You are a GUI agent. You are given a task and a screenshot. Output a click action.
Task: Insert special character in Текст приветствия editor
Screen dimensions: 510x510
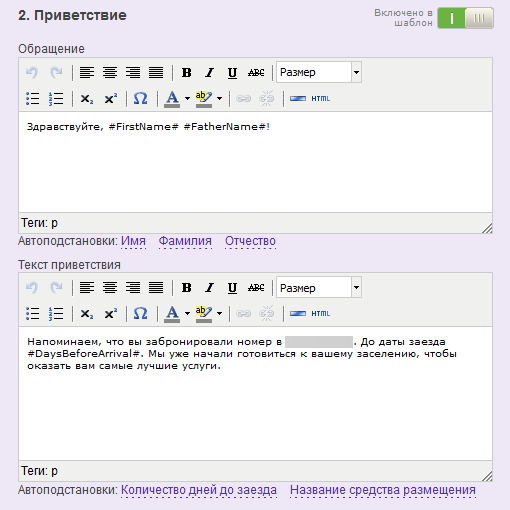pos(141,313)
